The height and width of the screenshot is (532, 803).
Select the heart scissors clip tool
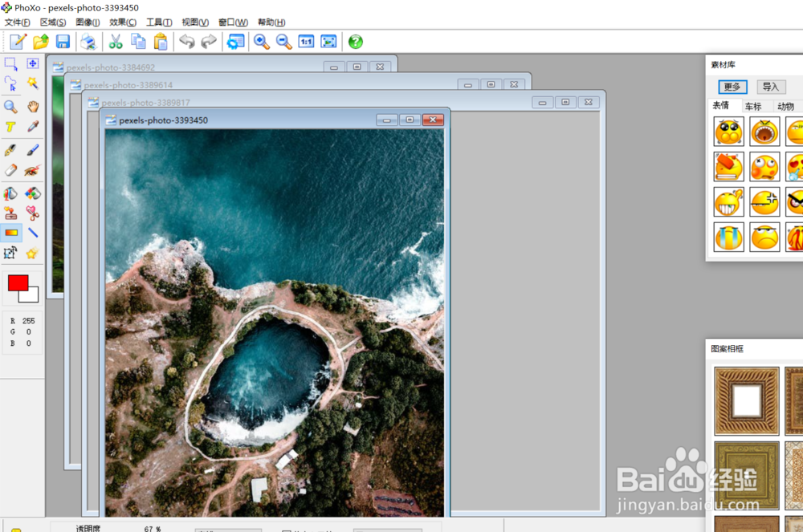pyautogui.click(x=33, y=213)
